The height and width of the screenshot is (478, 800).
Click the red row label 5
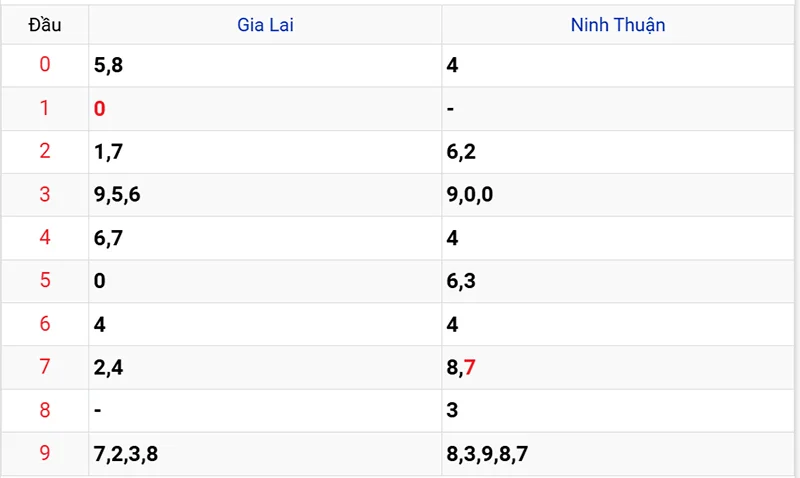point(45,281)
